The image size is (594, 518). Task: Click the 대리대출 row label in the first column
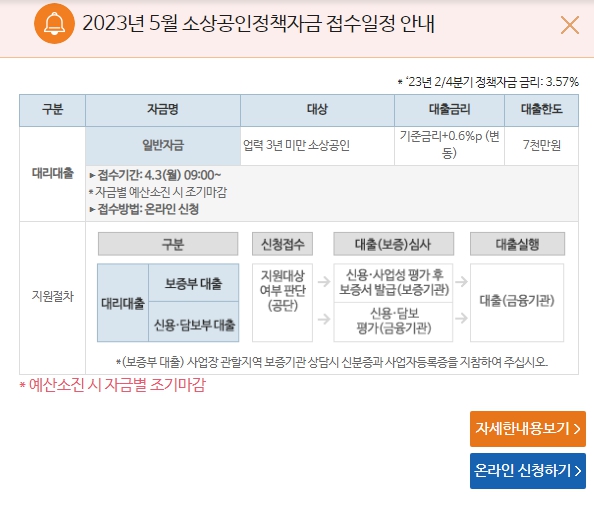coord(52,174)
